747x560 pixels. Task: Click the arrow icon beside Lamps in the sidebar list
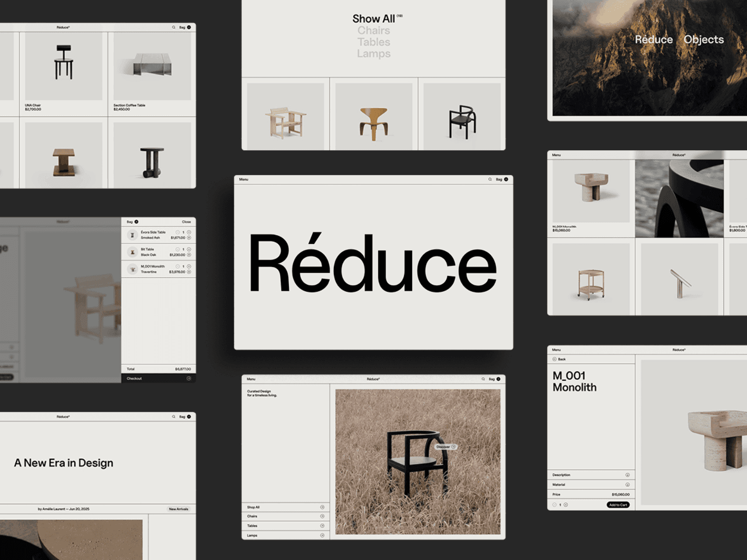pos(322,535)
